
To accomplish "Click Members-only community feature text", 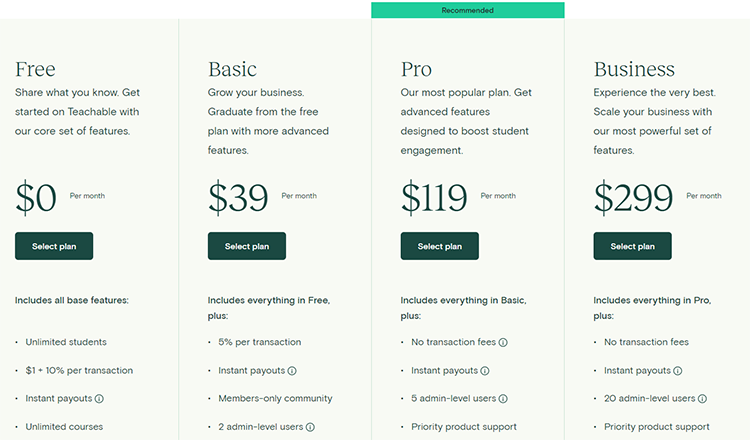I will pos(275,398).
